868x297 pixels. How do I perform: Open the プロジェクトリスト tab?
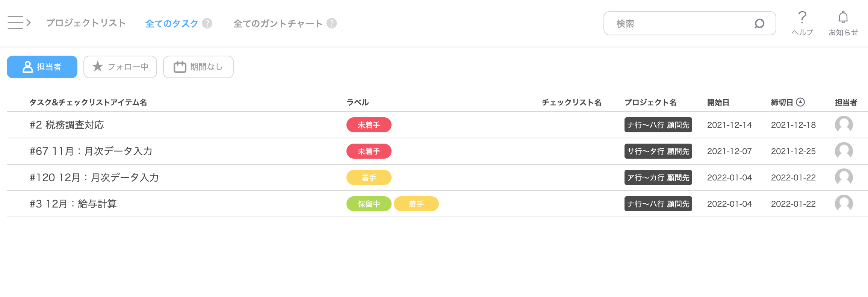[86, 23]
